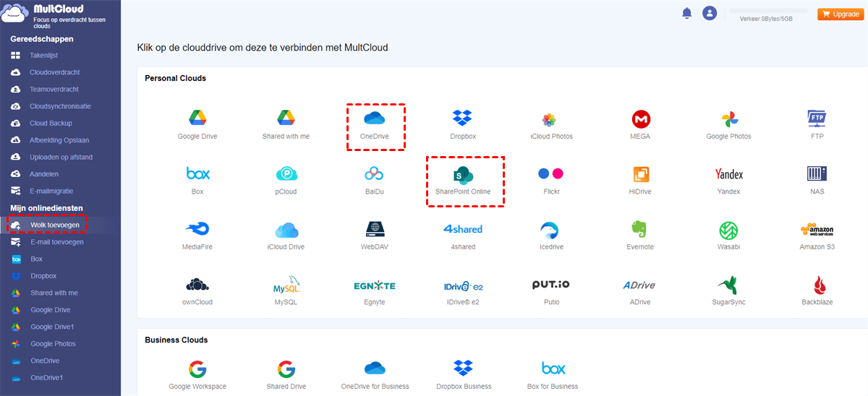Open Cloudsynchronisatie in the sidebar

(x=60, y=106)
